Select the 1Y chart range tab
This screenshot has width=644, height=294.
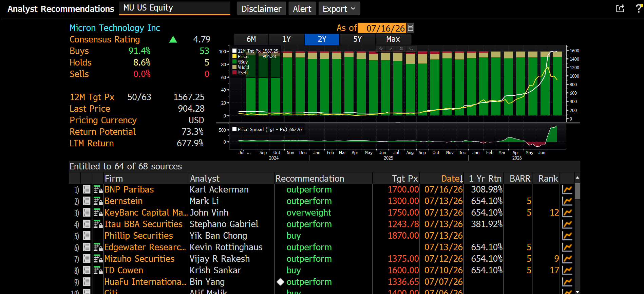286,39
